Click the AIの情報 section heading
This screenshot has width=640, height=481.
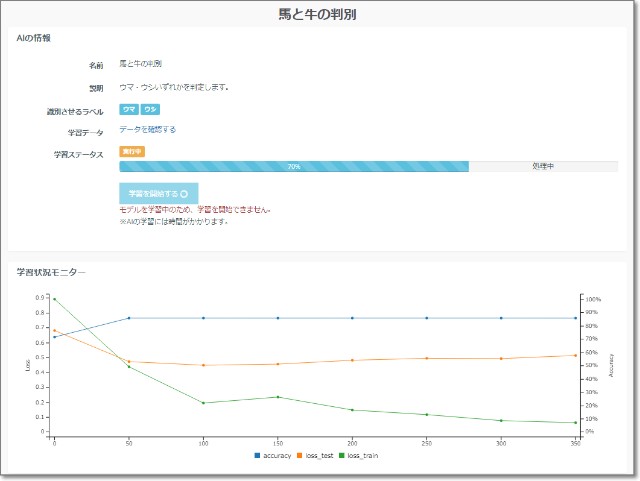pos(35,38)
